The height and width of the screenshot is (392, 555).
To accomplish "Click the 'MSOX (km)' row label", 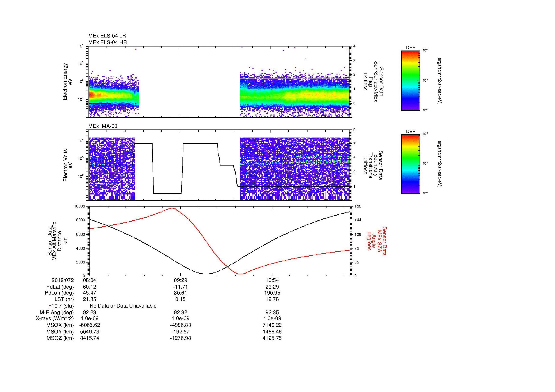I will [60, 325].
